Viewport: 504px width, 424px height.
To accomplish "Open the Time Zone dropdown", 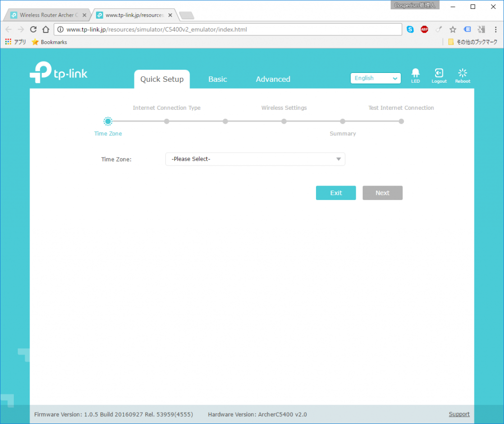I will pyautogui.click(x=255, y=159).
